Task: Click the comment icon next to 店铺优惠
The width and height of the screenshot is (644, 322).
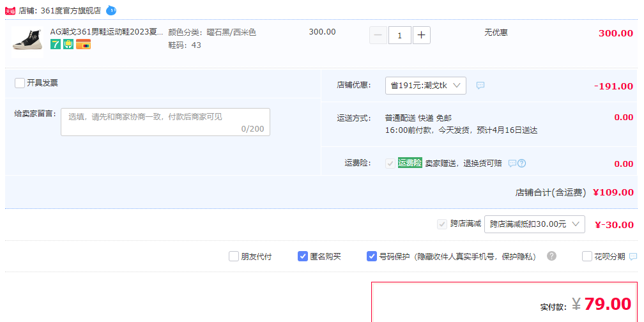Action: click(x=480, y=86)
